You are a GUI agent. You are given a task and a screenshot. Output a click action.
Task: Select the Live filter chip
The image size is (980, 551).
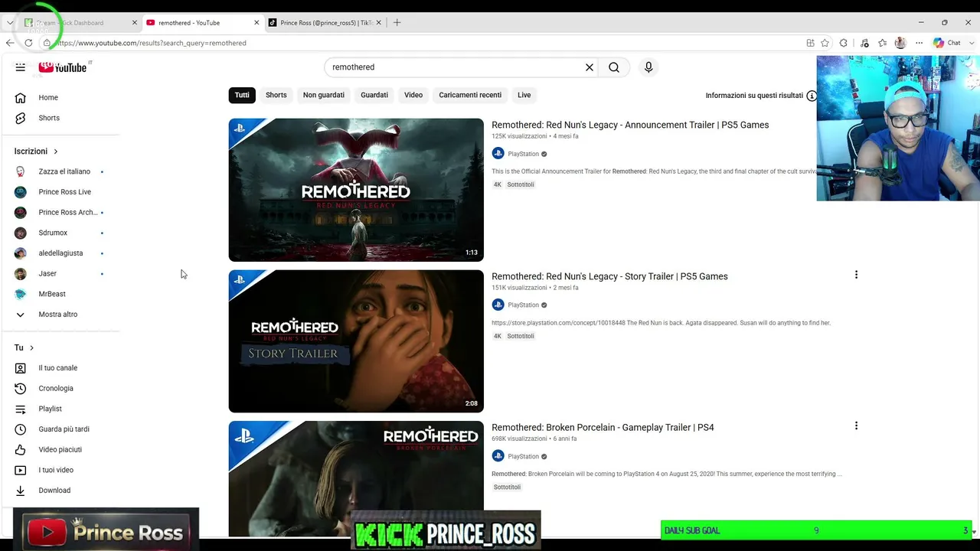(x=524, y=95)
